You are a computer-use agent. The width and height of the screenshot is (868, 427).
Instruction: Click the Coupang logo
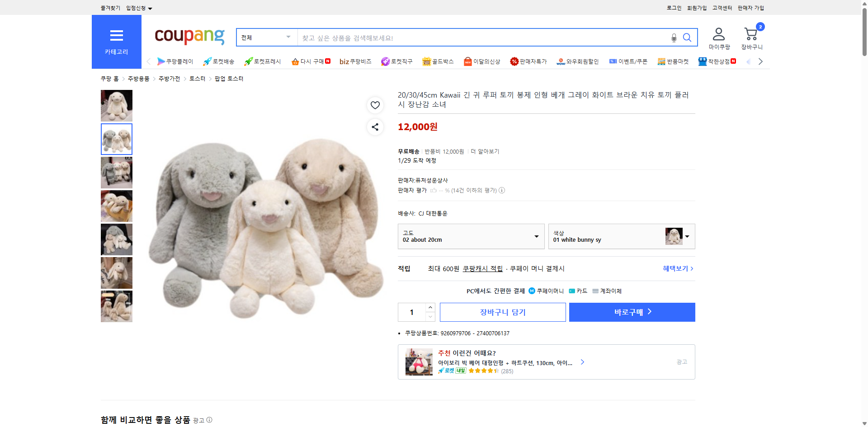tap(189, 37)
